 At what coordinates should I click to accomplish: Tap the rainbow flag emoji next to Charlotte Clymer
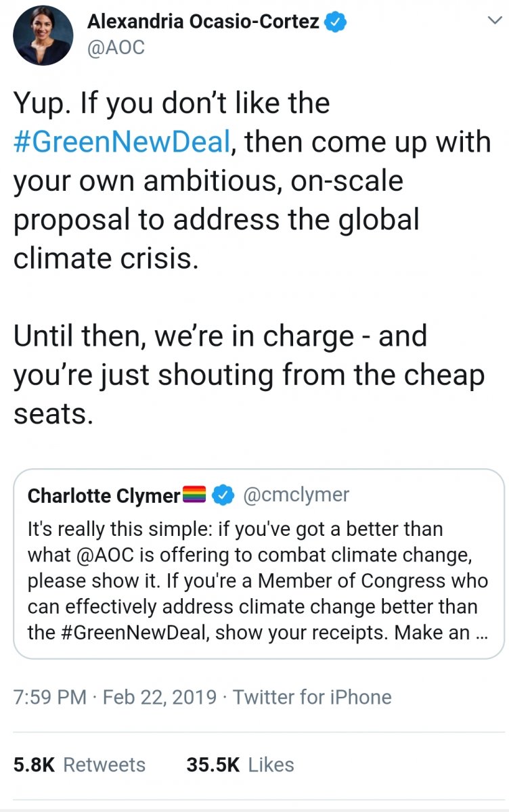point(196,497)
